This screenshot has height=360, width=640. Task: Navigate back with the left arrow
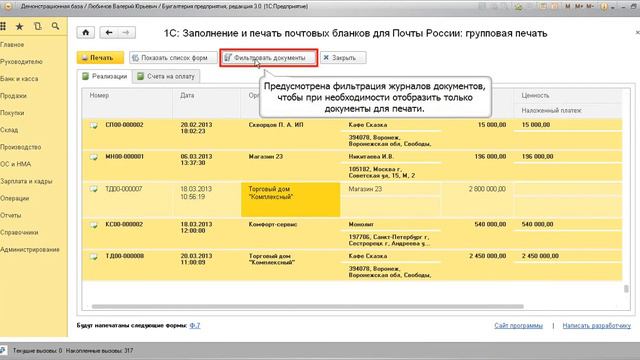(109, 33)
